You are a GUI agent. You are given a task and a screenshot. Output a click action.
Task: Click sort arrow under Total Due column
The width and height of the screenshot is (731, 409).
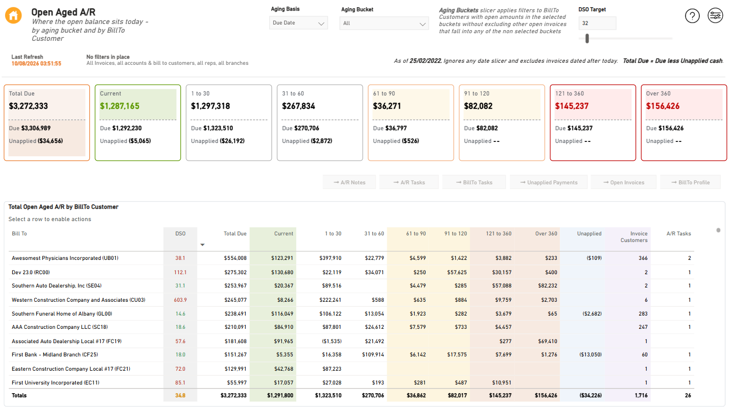(202, 244)
